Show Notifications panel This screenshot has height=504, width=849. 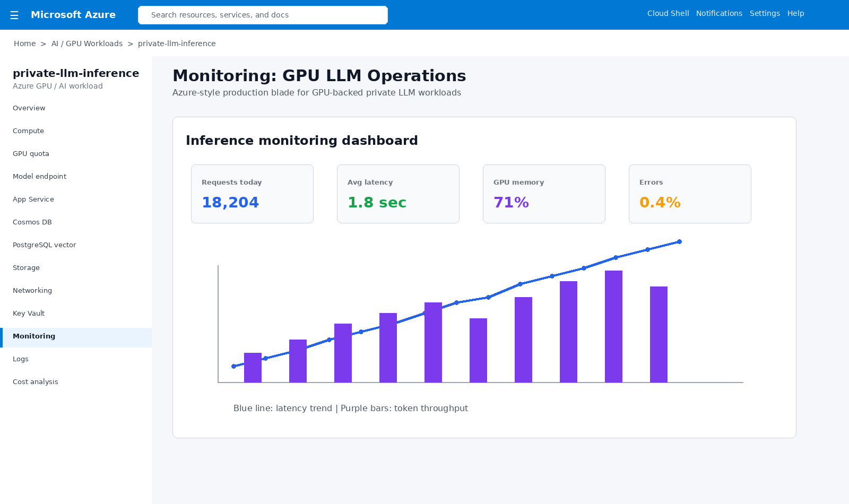click(x=719, y=13)
